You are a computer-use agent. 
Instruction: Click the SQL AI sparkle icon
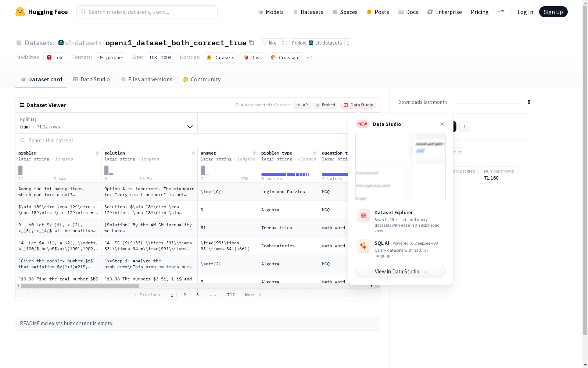click(x=363, y=246)
